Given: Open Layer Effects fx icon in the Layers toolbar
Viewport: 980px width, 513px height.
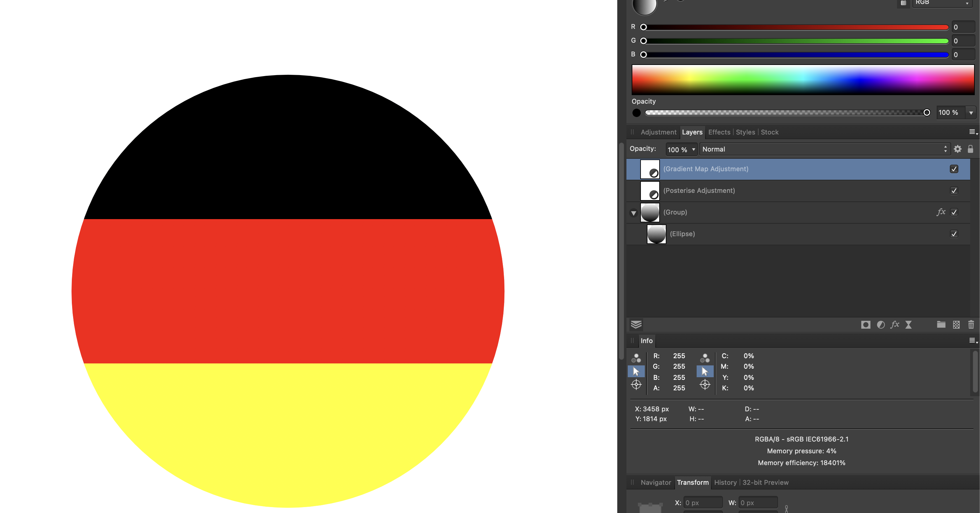Looking at the screenshot, I should tap(895, 325).
